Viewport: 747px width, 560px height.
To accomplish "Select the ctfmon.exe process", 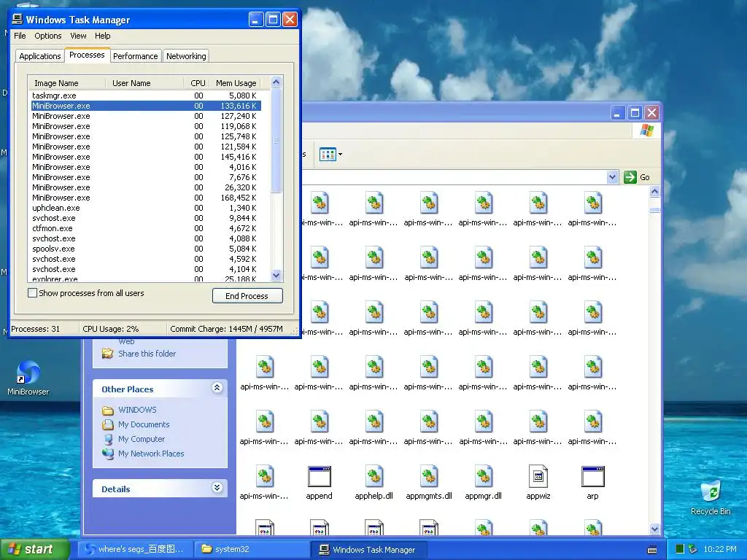I will pos(146,228).
